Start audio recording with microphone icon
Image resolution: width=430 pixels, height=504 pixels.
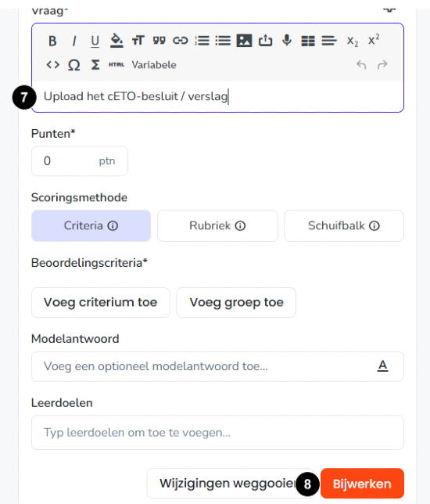[287, 41]
